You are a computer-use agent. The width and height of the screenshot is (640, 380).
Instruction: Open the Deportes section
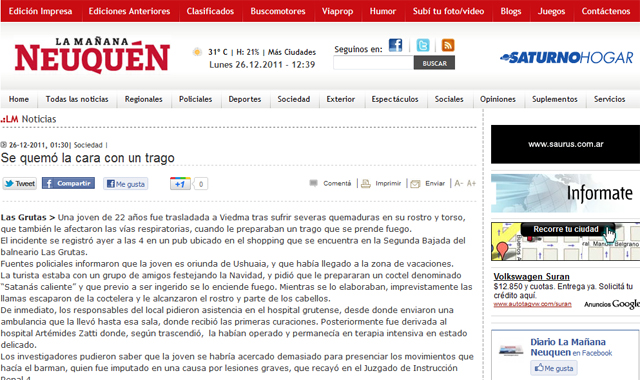click(245, 99)
